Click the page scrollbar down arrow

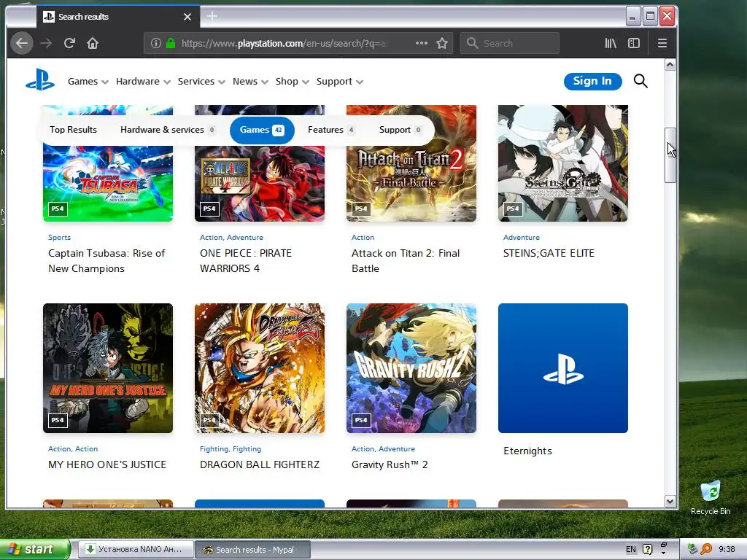(670, 502)
